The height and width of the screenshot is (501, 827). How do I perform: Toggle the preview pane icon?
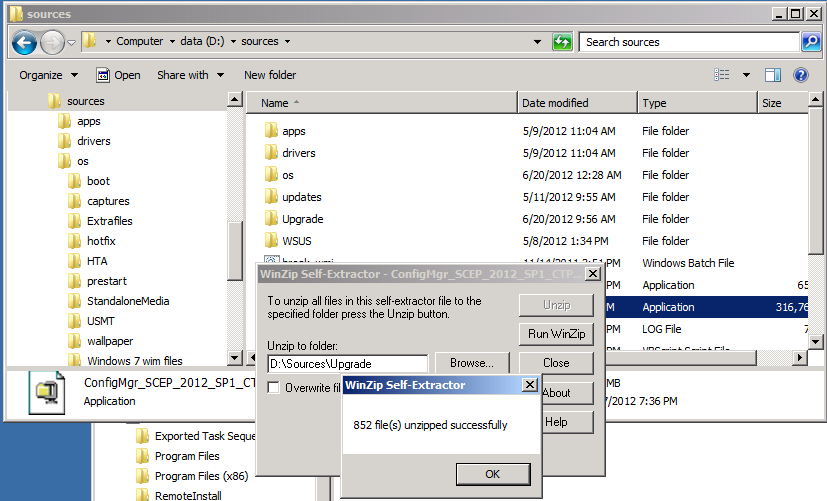[x=773, y=75]
